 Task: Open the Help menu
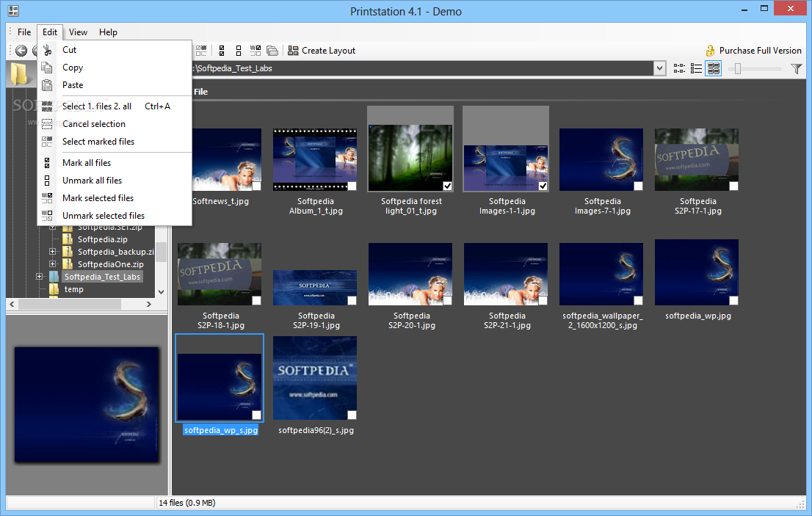[x=108, y=32]
